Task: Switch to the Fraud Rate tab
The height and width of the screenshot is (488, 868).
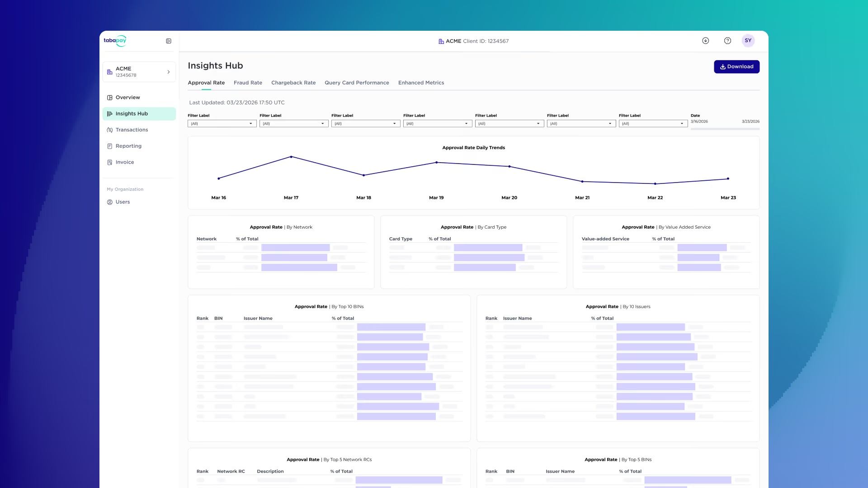Action: coord(248,83)
